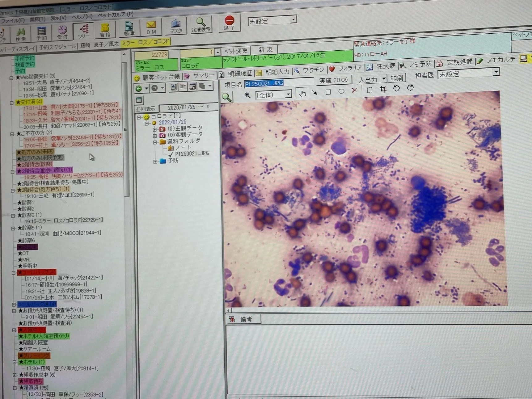
Task: Expand the 予防 folder node
Action: 155,162
